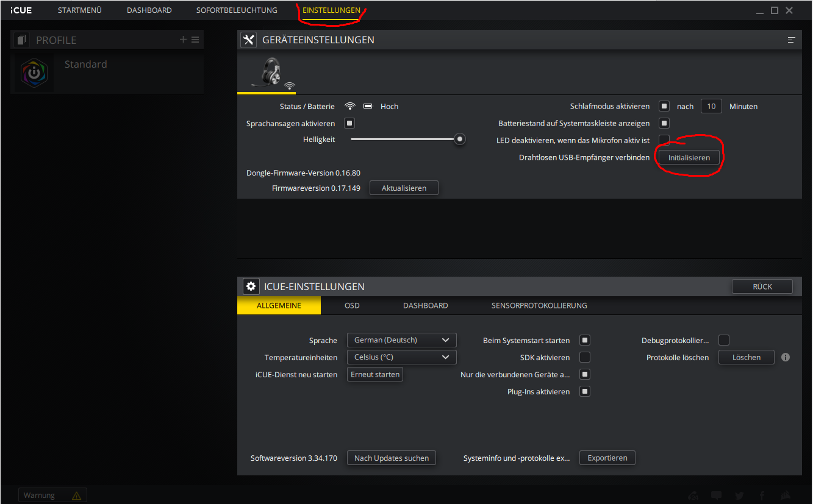
Task: Click Erneut starten to restart service
Action: pos(375,374)
